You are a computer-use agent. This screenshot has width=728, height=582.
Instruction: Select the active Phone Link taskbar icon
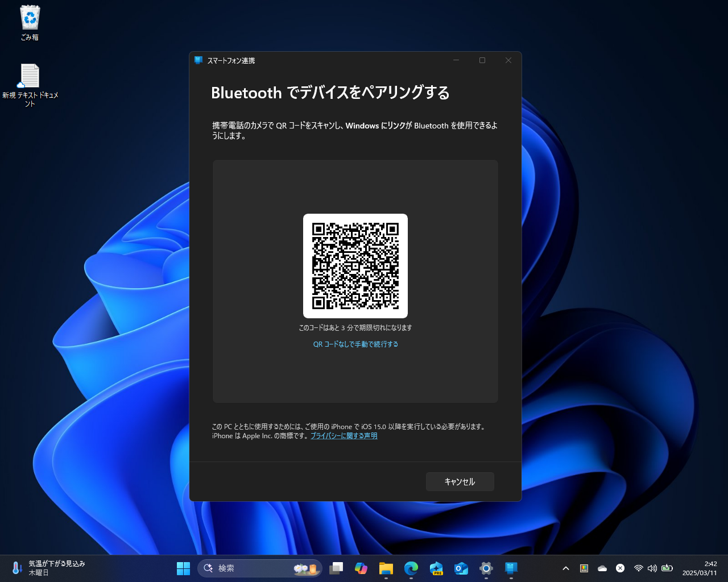pyautogui.click(x=511, y=568)
